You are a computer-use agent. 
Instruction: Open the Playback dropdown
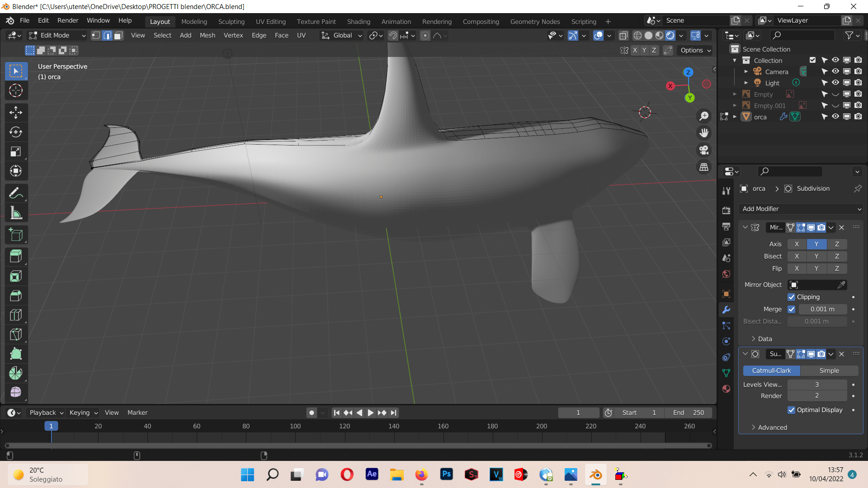(x=46, y=413)
